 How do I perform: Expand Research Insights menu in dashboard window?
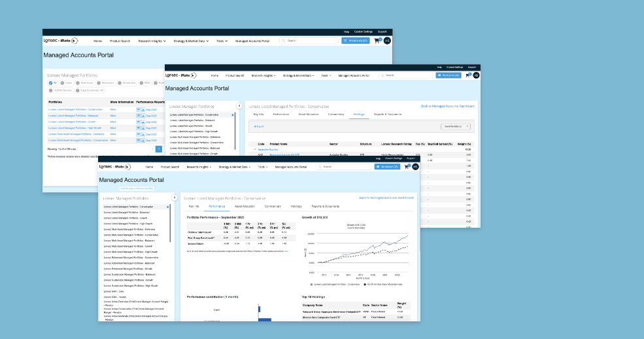[152, 41]
